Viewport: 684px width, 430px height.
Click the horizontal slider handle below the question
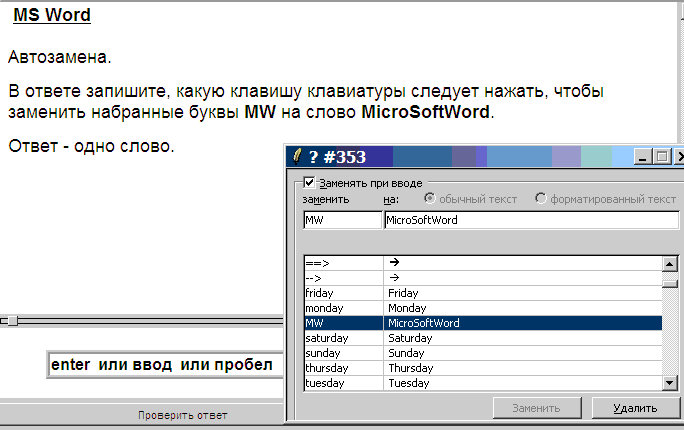[12, 321]
